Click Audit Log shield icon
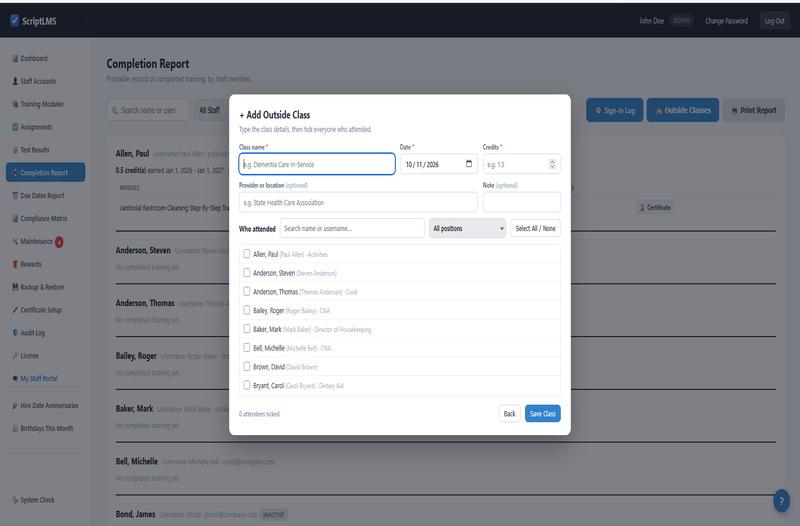800x526 pixels. coord(15,333)
